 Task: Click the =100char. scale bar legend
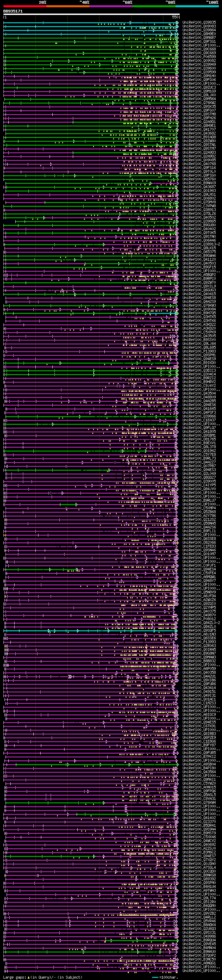pos(165,977)
